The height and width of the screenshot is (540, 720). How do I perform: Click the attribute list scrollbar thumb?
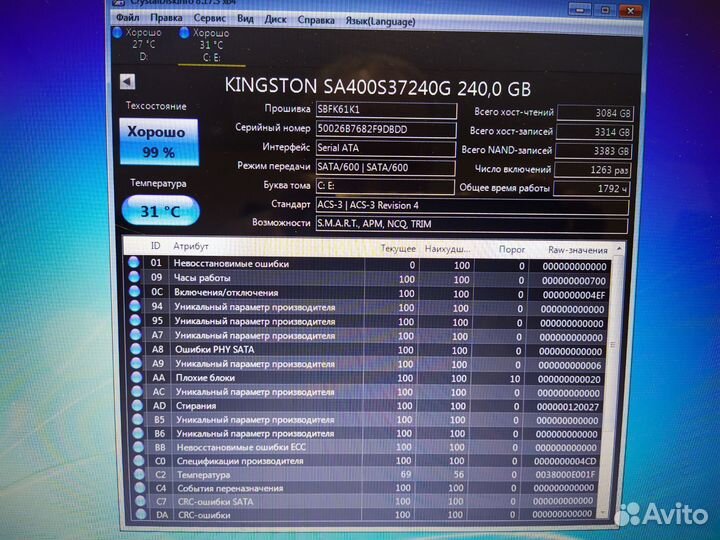[x=612, y=345]
